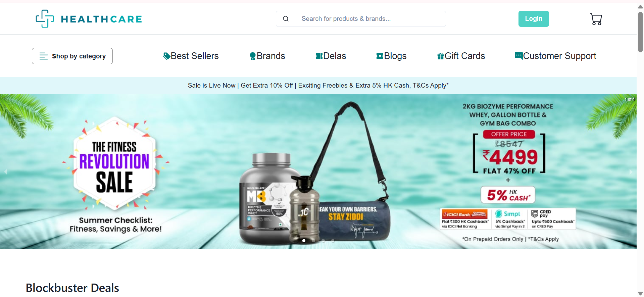The width and height of the screenshot is (644, 297).
Task: Expand the Shop by category menu
Action: pyautogui.click(x=72, y=56)
